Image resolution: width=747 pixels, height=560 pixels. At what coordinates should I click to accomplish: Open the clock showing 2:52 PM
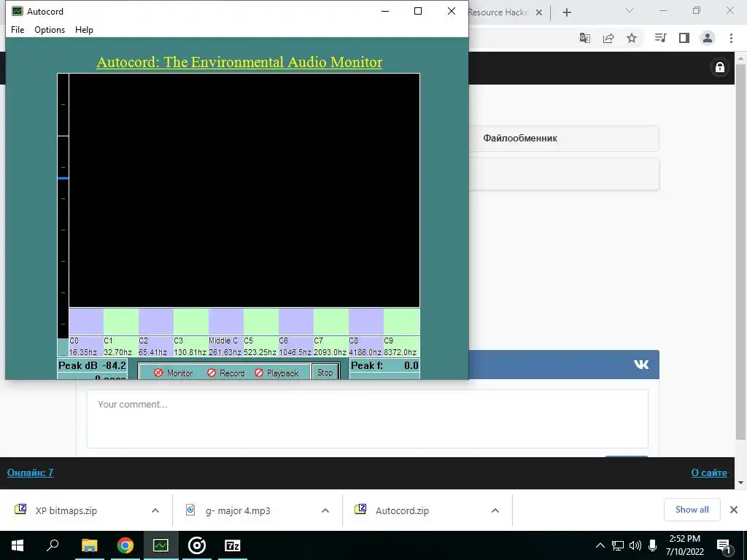pyautogui.click(x=684, y=545)
